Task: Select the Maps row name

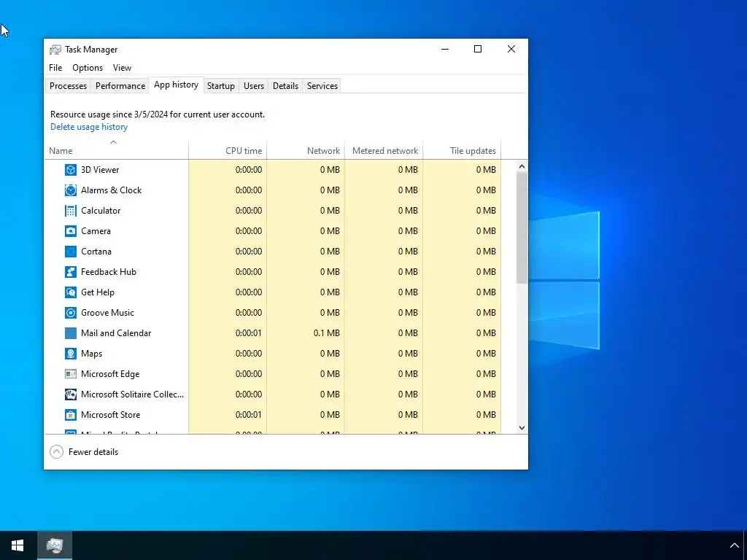Action: coord(91,354)
